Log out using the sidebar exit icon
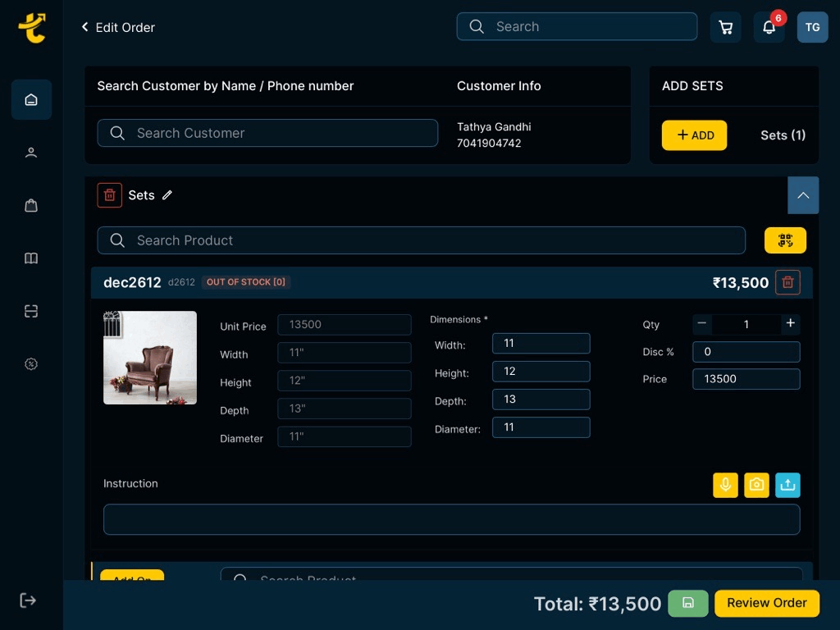840x630 pixels. [x=28, y=600]
